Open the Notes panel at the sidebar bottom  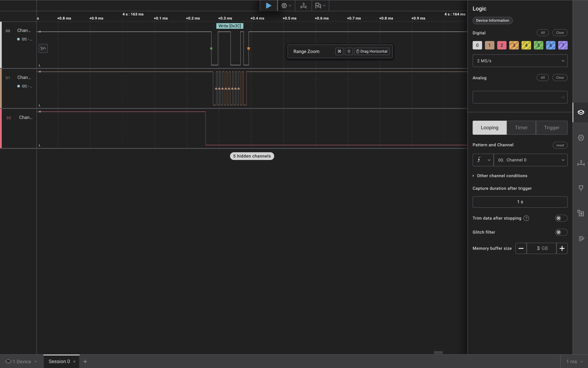(x=581, y=239)
